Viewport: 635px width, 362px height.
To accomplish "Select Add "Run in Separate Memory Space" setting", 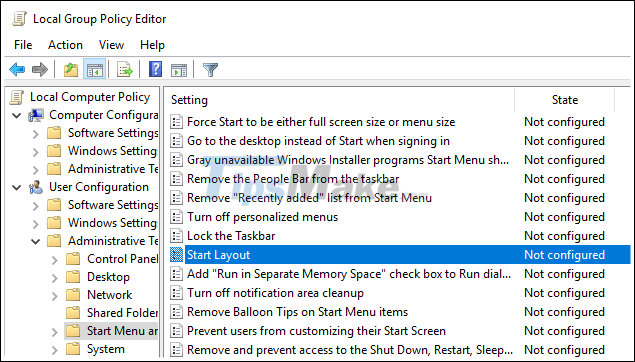I will tap(349, 274).
